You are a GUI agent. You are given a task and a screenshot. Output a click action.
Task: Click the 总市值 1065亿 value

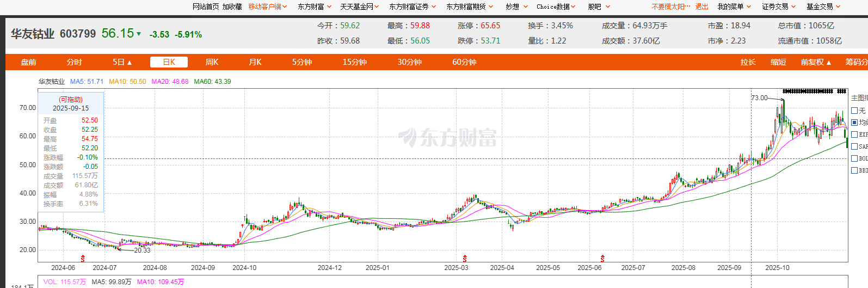point(821,26)
